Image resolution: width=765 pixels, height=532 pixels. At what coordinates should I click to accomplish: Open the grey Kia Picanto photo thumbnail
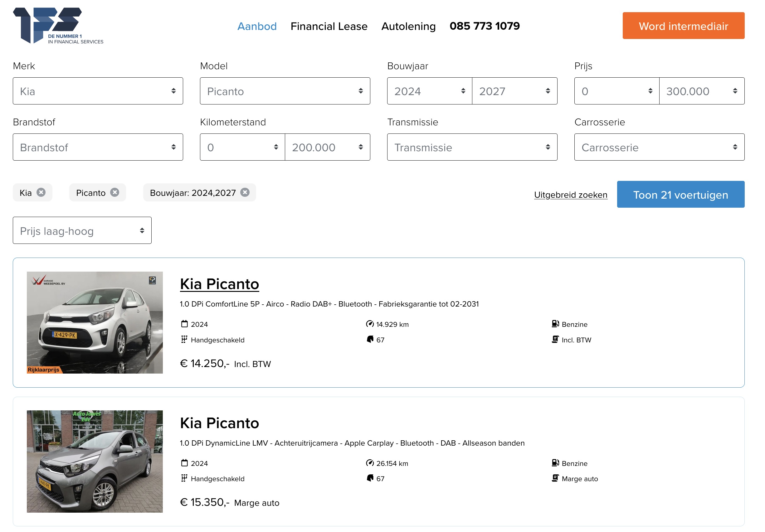[x=95, y=462]
